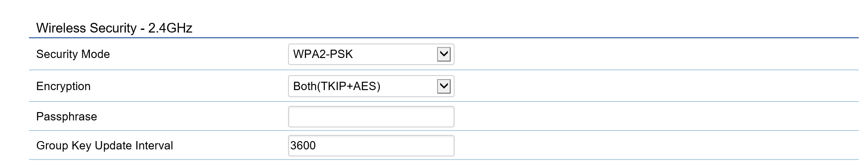Image resolution: width=868 pixels, height=167 pixels.
Task: Click the chevron icon beside WPA2-PSK
Action: coord(444,54)
